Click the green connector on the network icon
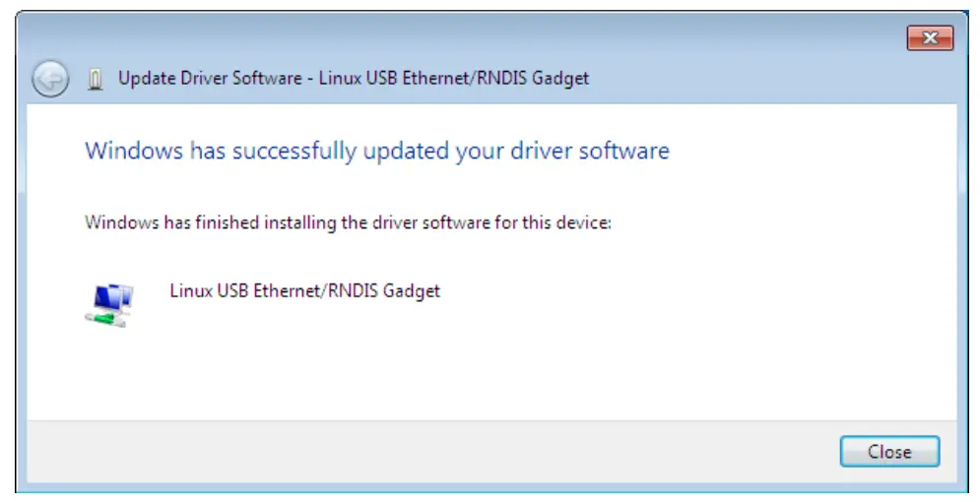Screen dimensions: 980x502 point(102,317)
